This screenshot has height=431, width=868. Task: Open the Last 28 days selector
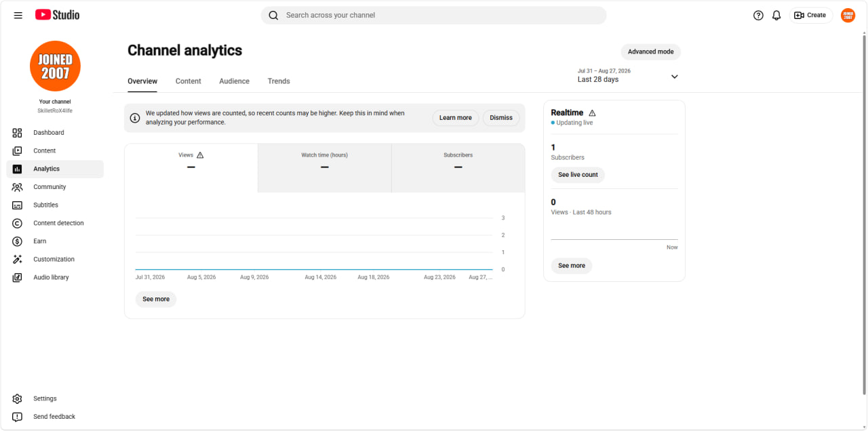click(628, 75)
